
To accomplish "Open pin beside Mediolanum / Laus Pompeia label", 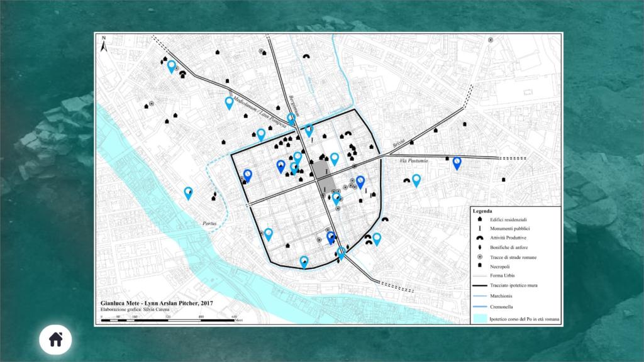I will (230, 103).
